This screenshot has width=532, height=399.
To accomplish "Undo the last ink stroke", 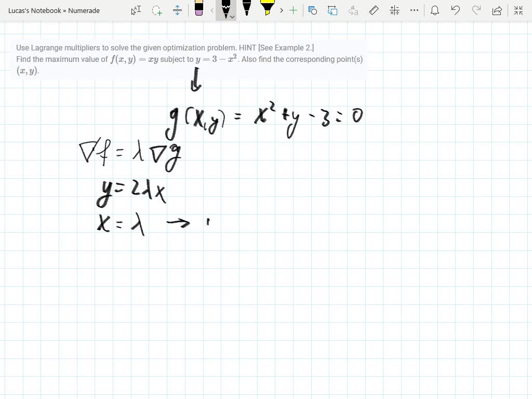I will pyautogui.click(x=456, y=10).
